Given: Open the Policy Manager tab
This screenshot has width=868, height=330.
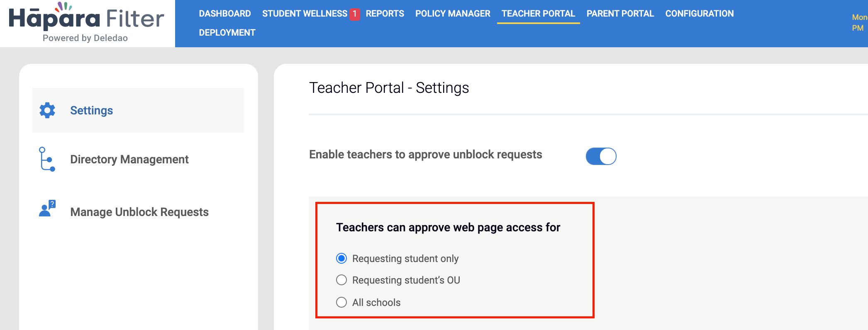Looking at the screenshot, I should tap(453, 14).
